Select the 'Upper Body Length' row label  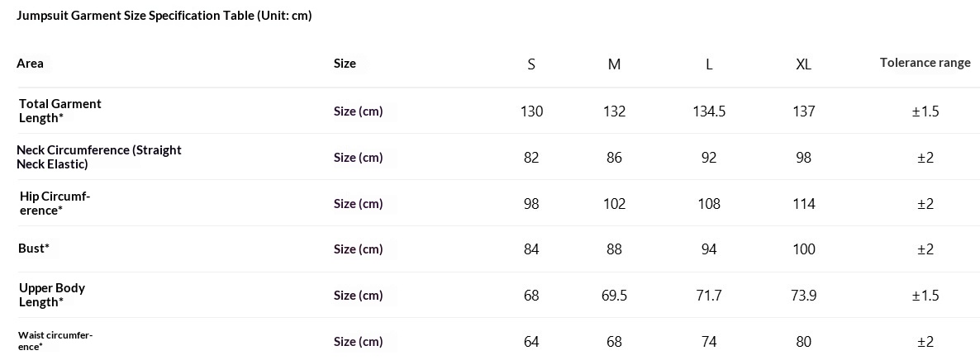52,295
